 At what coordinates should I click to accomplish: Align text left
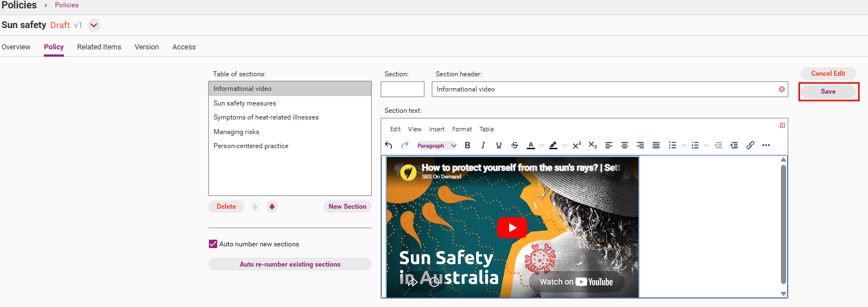click(x=609, y=145)
